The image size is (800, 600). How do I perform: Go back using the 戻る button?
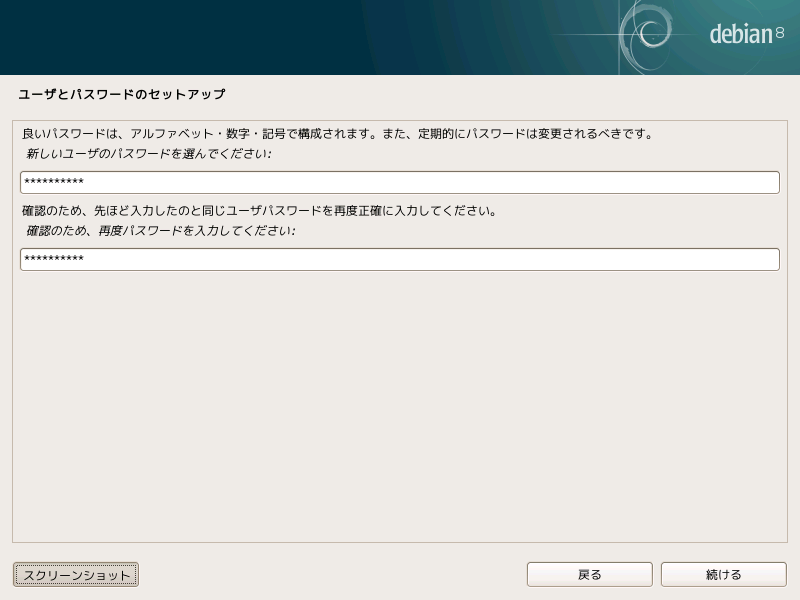click(x=589, y=574)
